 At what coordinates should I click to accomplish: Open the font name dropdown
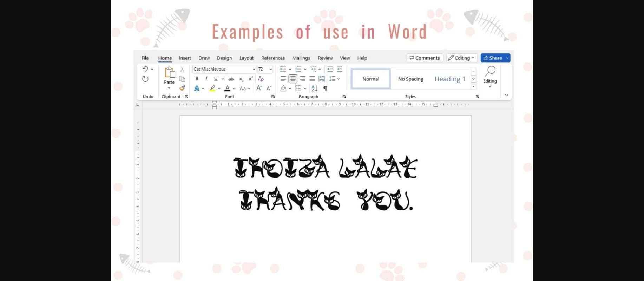254,69
